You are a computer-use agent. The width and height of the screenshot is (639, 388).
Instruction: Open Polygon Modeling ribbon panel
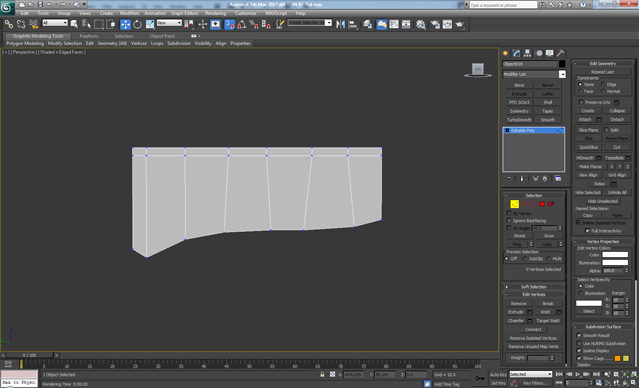25,43
